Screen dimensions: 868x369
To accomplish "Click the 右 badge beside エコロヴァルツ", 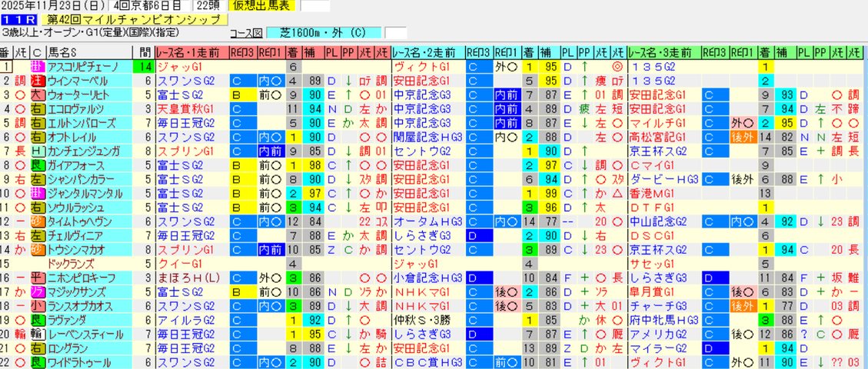I will click(38, 109).
